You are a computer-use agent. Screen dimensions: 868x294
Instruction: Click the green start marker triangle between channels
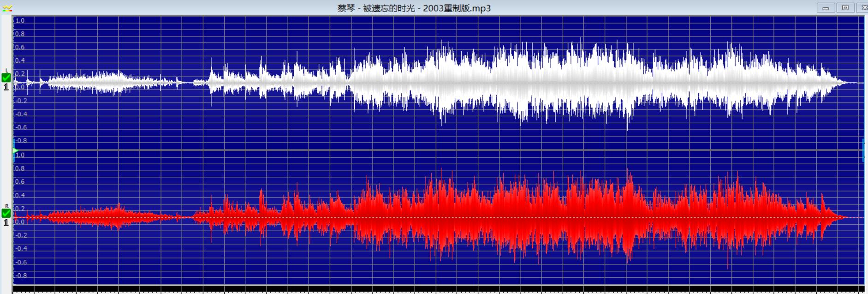pos(15,150)
